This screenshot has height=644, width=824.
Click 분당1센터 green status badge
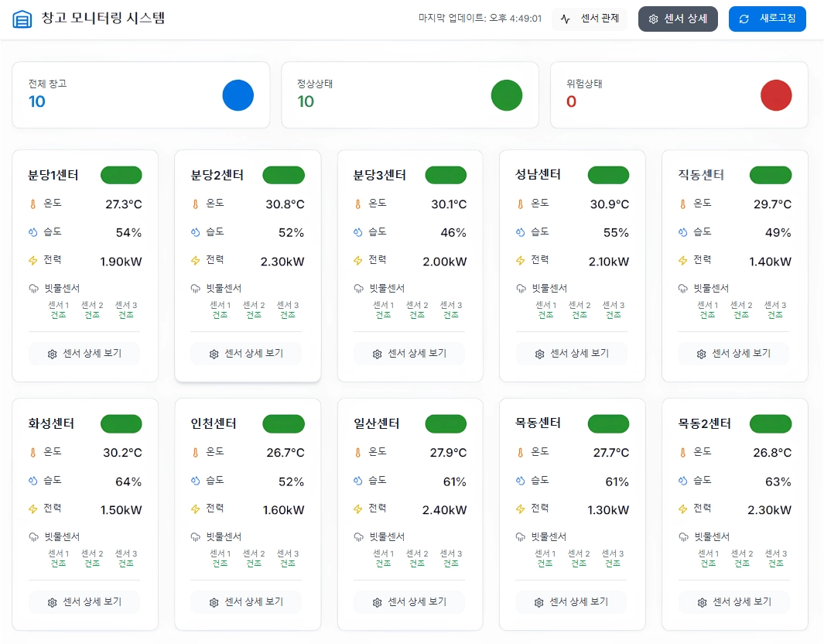pos(121,175)
